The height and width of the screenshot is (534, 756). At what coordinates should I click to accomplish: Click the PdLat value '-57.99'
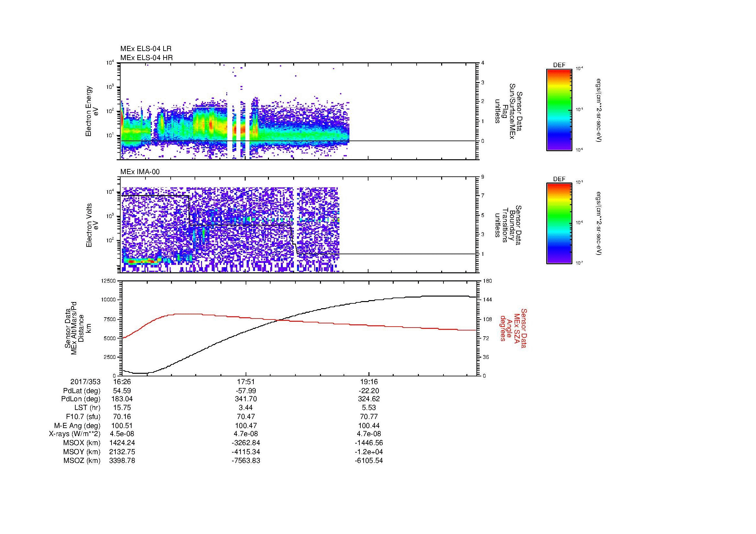point(246,391)
